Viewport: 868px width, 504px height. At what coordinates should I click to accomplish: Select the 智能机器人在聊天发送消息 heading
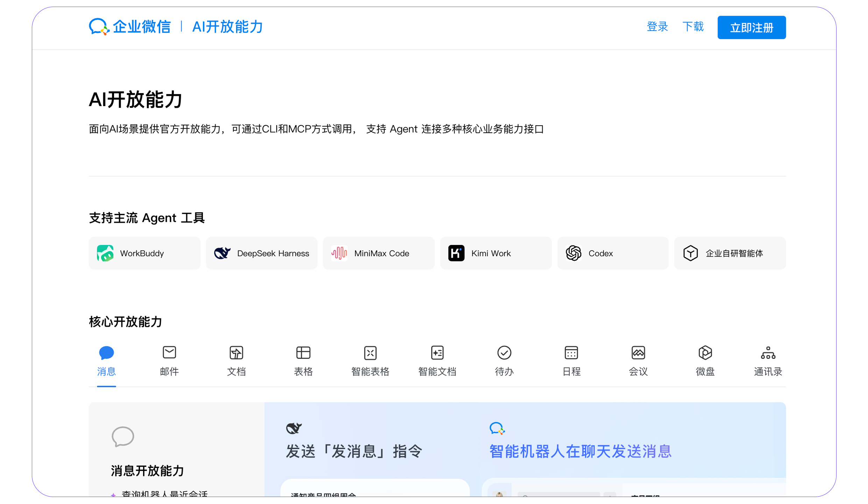tap(580, 451)
